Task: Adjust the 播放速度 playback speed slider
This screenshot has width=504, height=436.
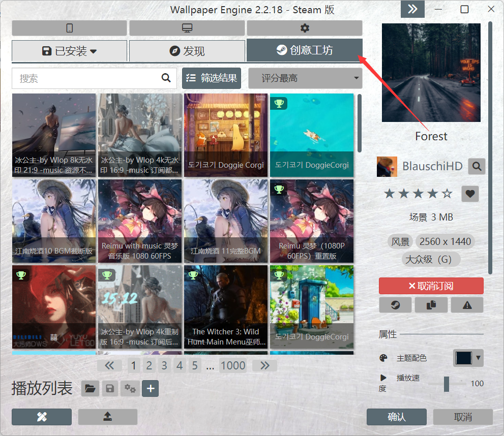Action: pyautogui.click(x=448, y=384)
